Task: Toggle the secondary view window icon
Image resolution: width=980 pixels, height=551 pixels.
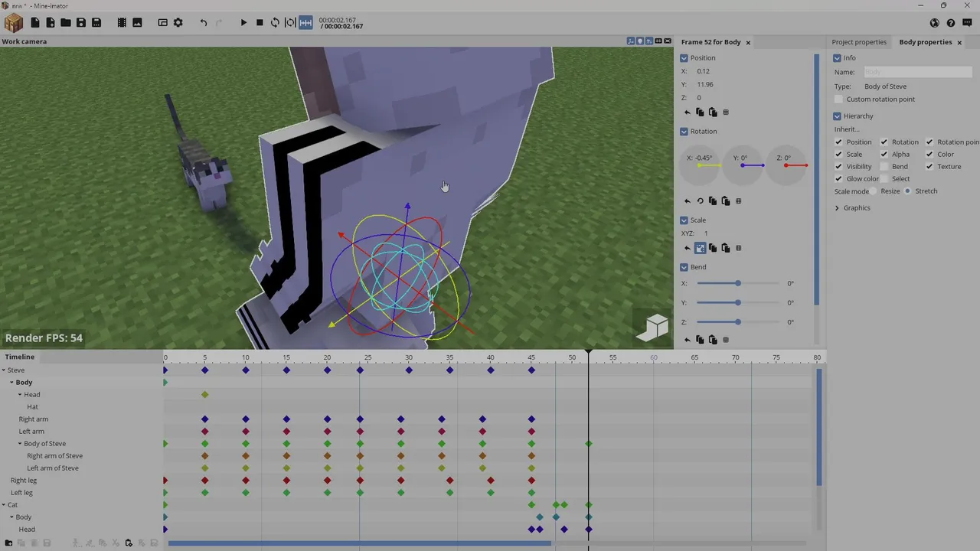Action: (162, 23)
